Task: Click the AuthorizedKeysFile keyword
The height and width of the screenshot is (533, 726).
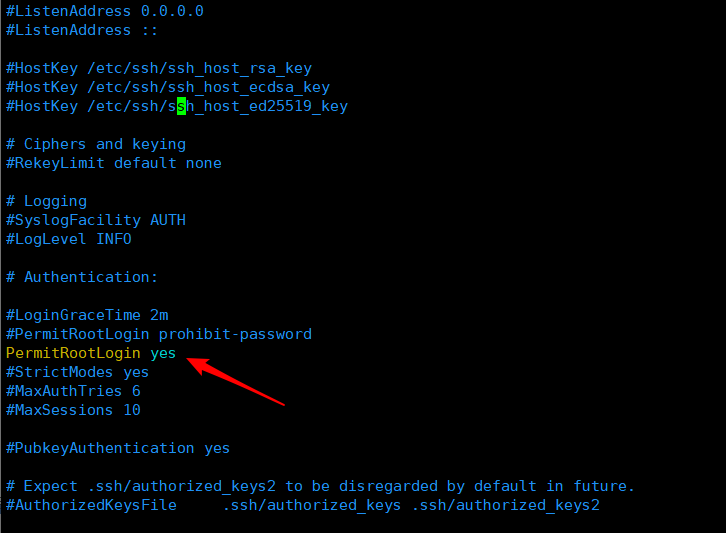Action: [91, 505]
